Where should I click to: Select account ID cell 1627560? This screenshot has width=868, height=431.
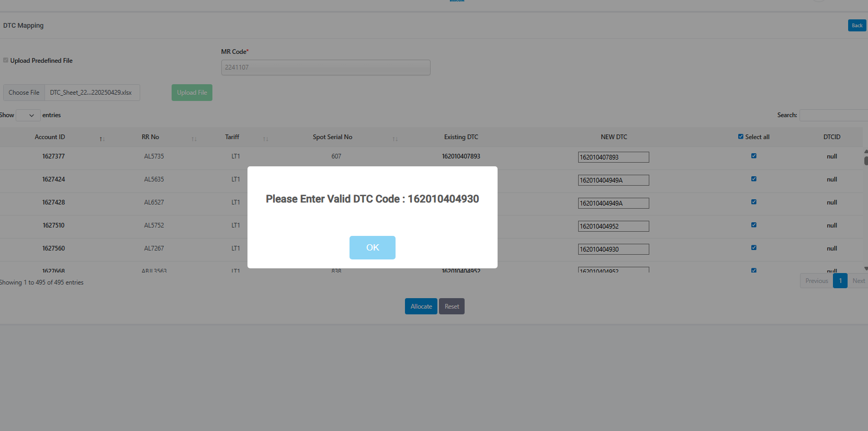tap(53, 248)
